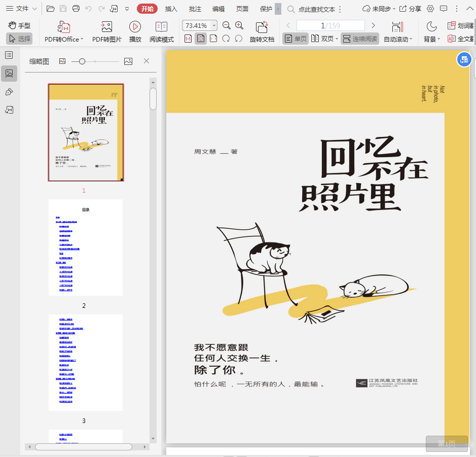476x457 pixels.
Task: Click the zoom out magnifier icon
Action: point(227,26)
